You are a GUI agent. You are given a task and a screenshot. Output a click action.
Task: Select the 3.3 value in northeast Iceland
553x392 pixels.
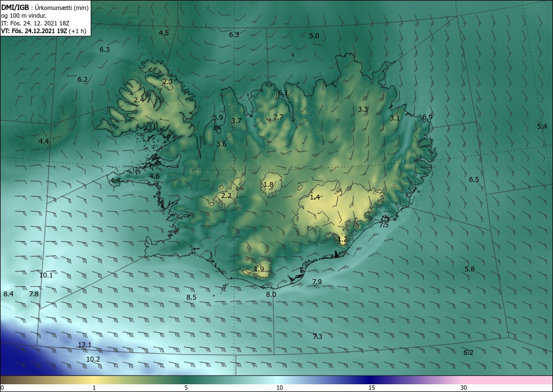pos(363,109)
